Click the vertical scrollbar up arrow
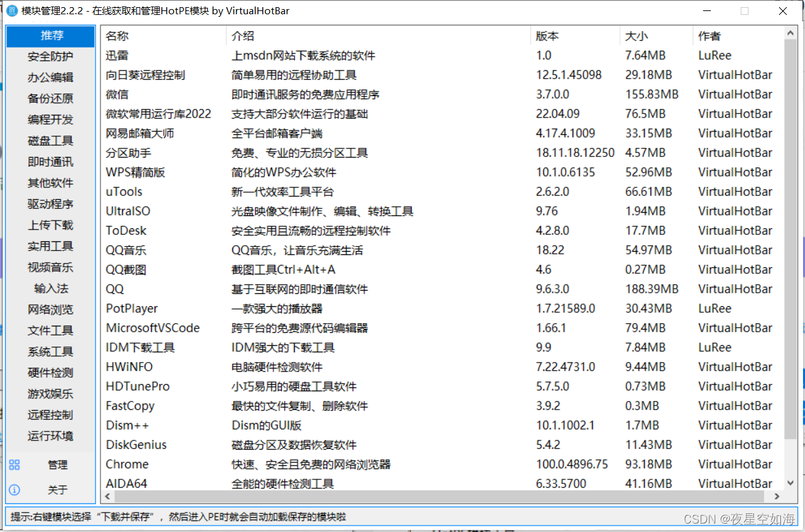This screenshot has width=805, height=532. tap(790, 33)
